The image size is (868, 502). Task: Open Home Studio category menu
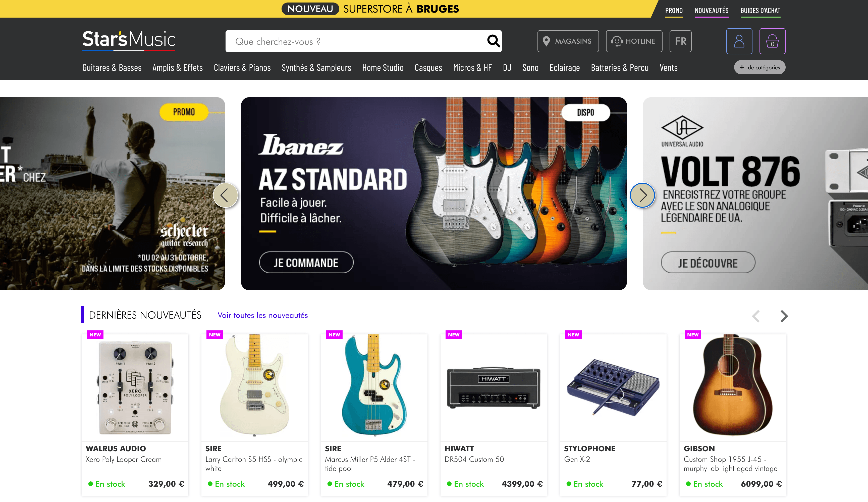pyautogui.click(x=383, y=68)
